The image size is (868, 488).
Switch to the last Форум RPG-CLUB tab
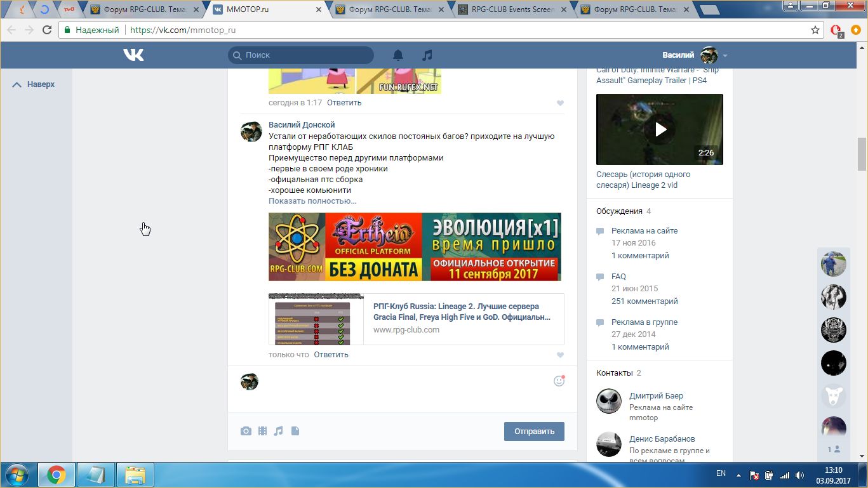(x=635, y=10)
